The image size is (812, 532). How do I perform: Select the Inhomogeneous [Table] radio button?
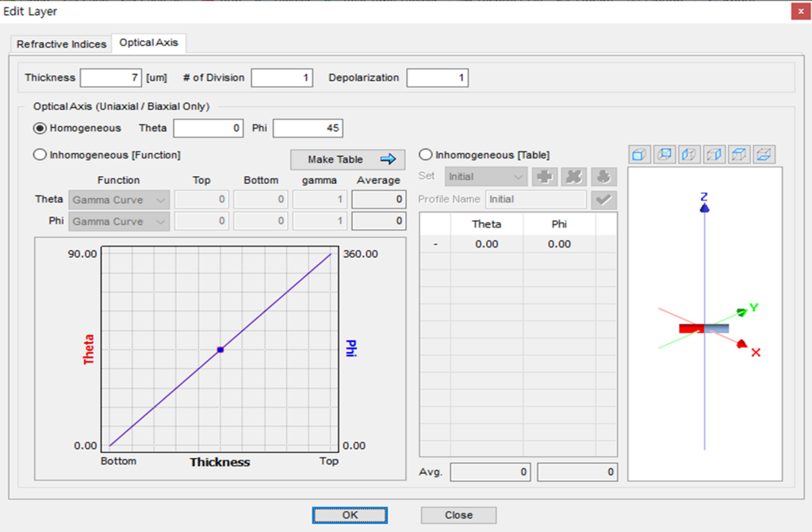point(426,155)
